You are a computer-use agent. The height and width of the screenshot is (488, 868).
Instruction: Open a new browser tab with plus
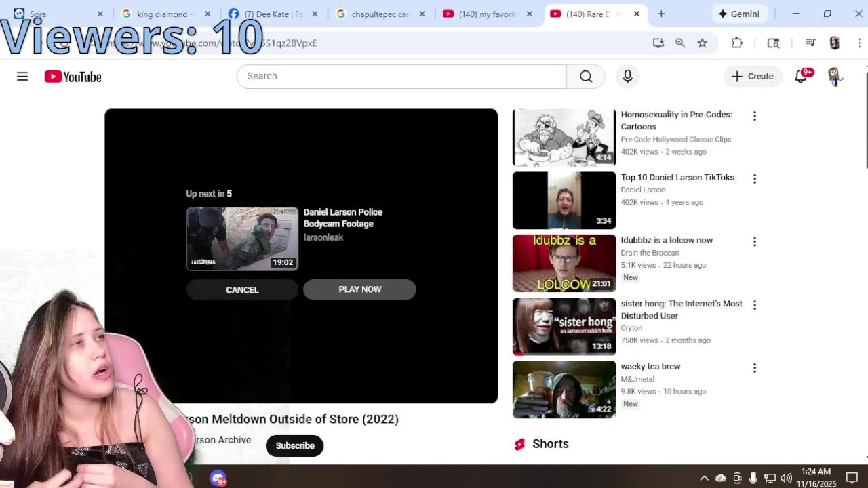(x=661, y=14)
